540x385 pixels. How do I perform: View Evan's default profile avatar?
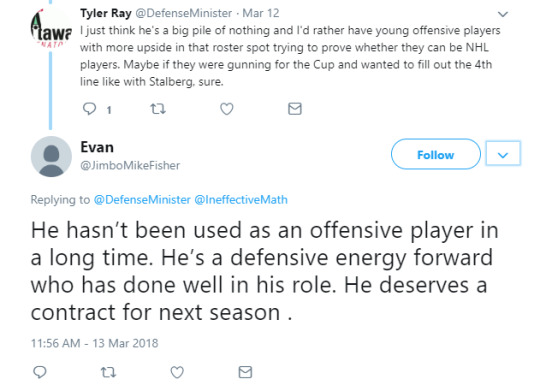click(51, 156)
